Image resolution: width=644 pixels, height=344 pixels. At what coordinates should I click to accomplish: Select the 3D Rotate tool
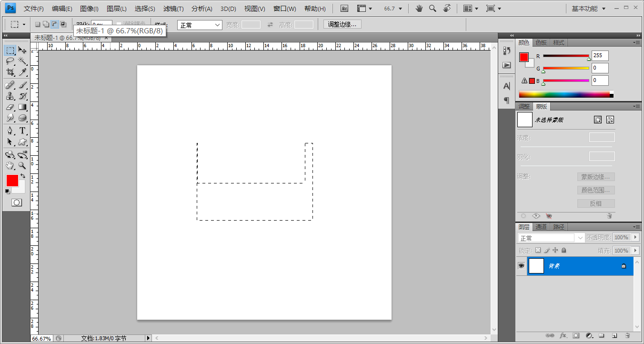[x=10, y=154]
